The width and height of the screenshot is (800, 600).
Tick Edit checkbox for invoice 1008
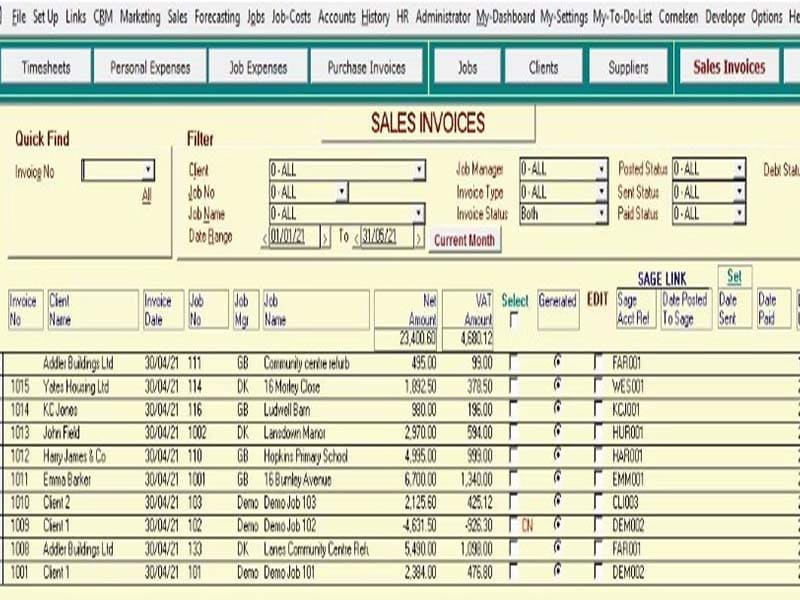599,548
